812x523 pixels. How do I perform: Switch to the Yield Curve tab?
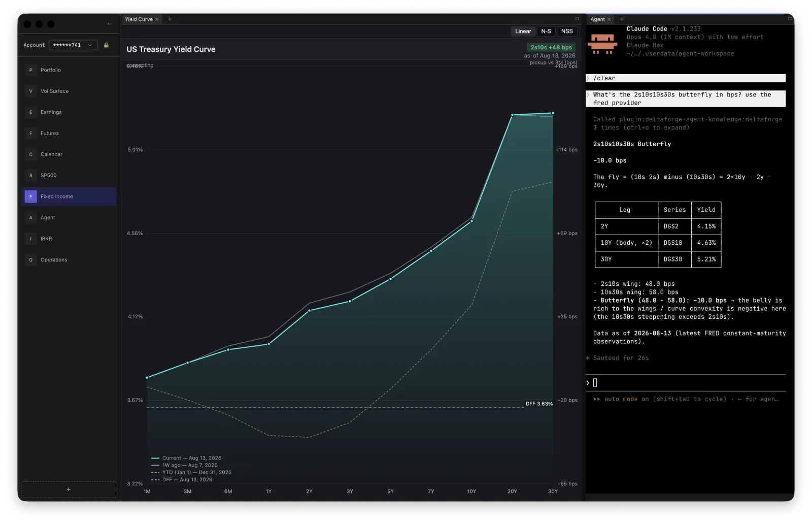tap(139, 19)
